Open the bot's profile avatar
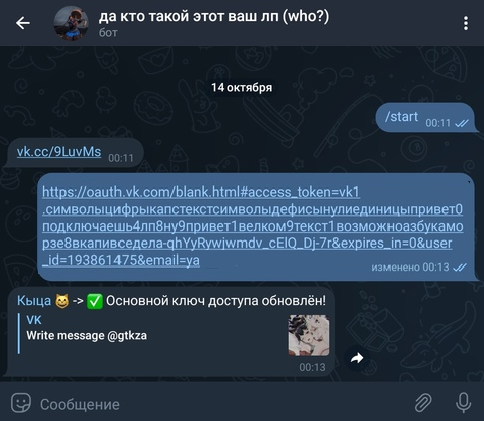This screenshot has width=484, height=421. pyautogui.click(x=71, y=23)
